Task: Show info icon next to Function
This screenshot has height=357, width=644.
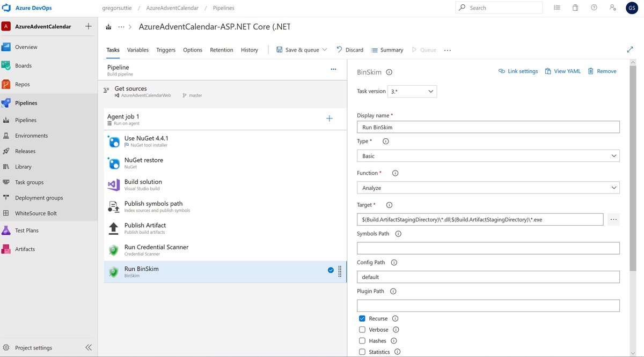Action: 396,173
